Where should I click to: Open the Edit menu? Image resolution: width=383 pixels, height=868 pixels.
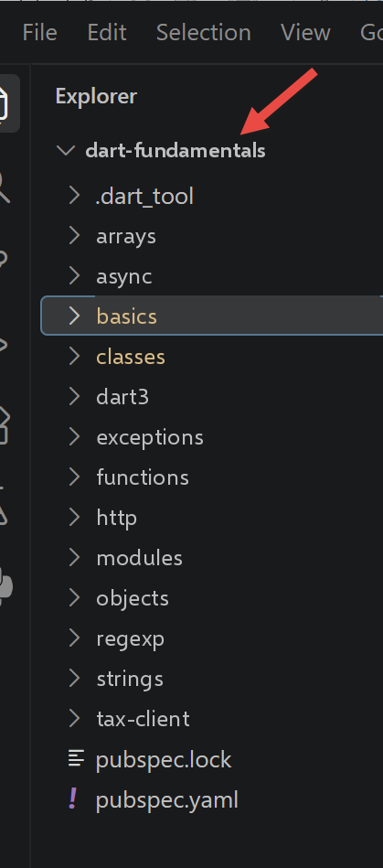[x=107, y=33]
